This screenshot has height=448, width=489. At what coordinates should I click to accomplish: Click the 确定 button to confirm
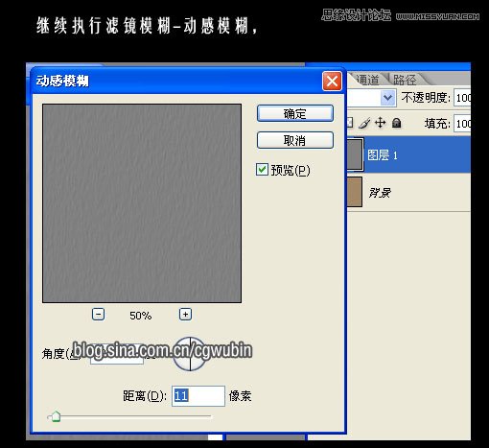pyautogui.click(x=295, y=113)
